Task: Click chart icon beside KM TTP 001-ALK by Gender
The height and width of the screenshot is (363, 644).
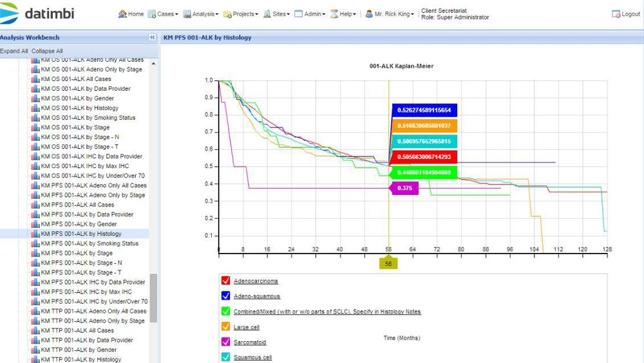Action: pyautogui.click(x=35, y=350)
